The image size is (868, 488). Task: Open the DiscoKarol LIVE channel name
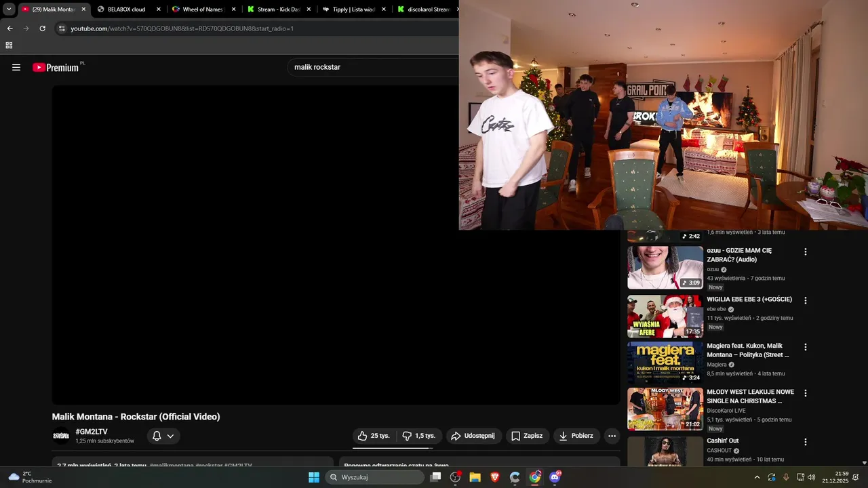(x=726, y=410)
